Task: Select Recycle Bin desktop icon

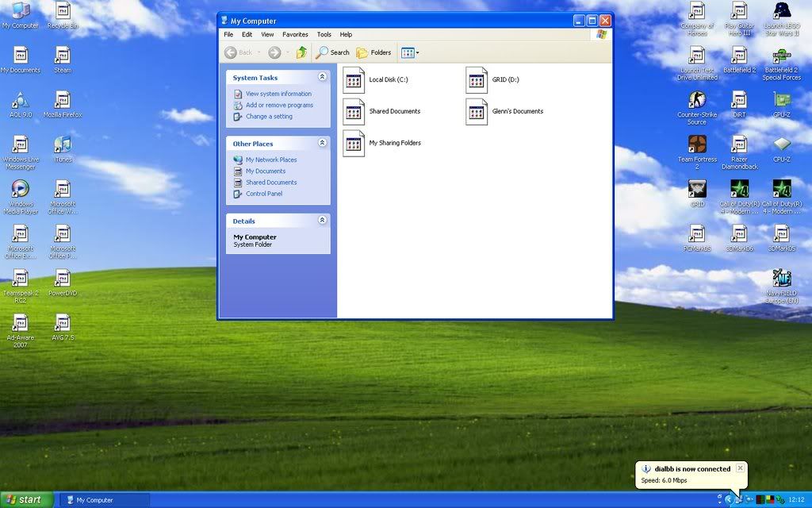Action: pyautogui.click(x=63, y=15)
